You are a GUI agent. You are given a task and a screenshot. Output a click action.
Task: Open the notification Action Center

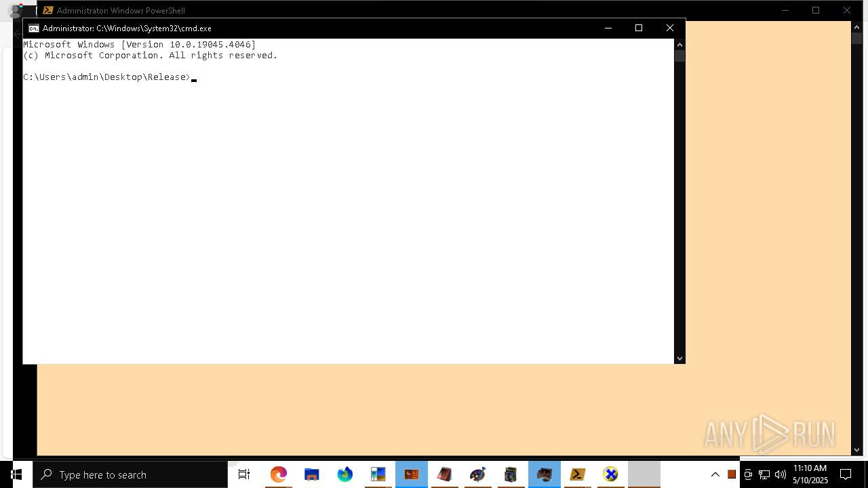click(846, 474)
